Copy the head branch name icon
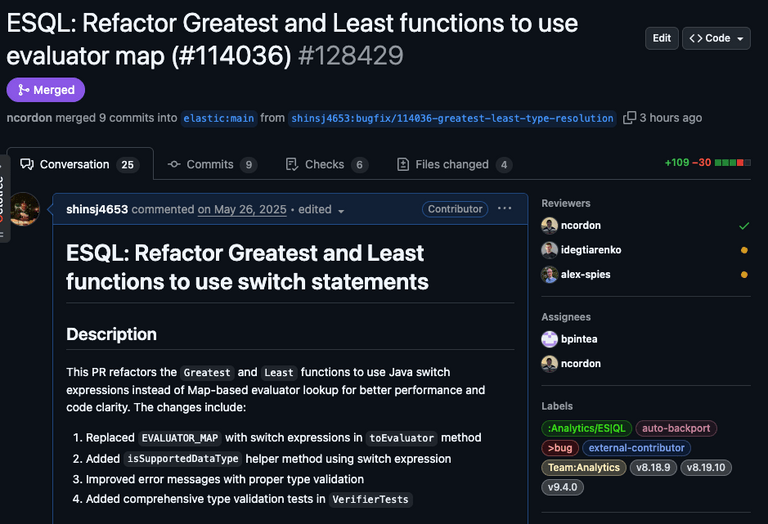 629,118
